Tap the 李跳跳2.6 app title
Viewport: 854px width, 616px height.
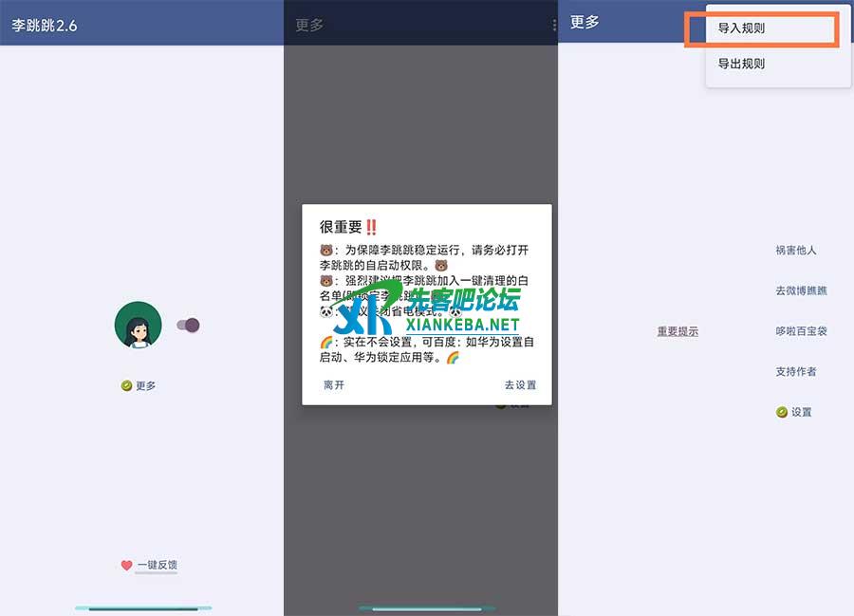pos(45,26)
